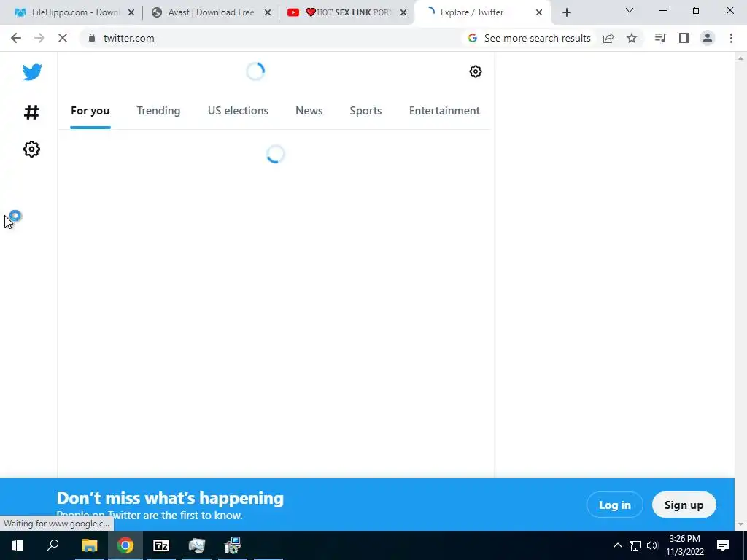Screen dimensions: 747x560
Task: Click scrollbar down arrow at bottom
Action: point(740,524)
